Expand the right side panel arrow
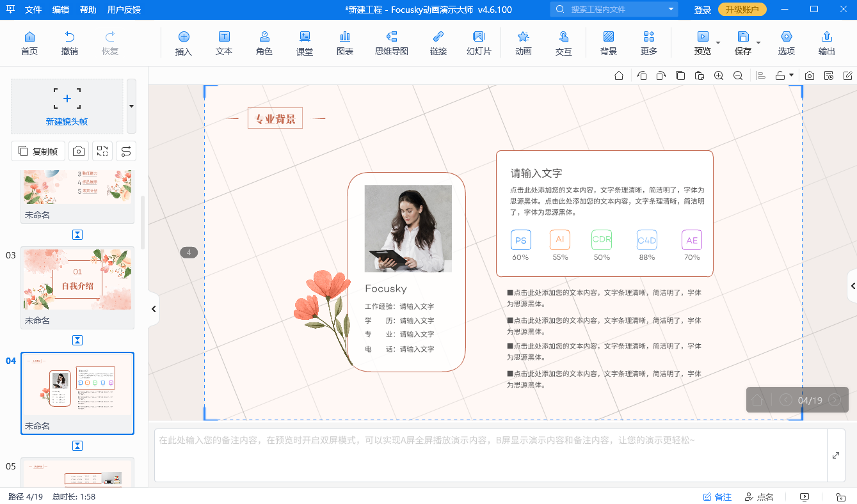The height and width of the screenshot is (504, 857). (853, 287)
